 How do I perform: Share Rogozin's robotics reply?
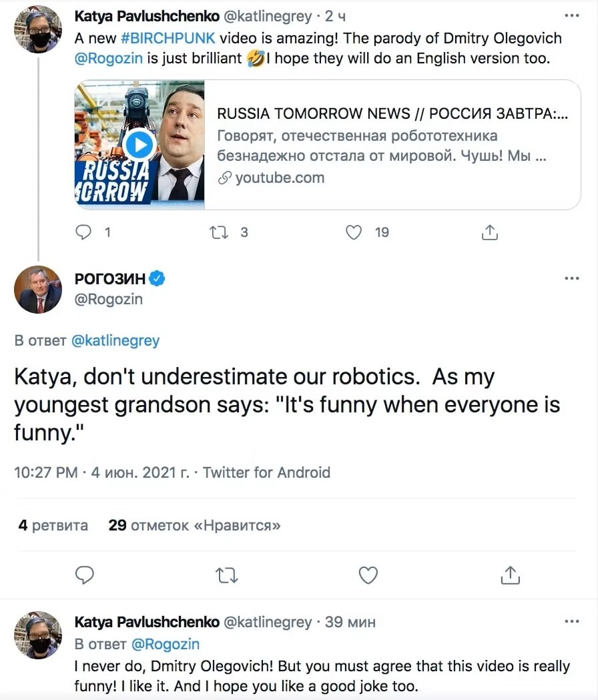point(511,575)
